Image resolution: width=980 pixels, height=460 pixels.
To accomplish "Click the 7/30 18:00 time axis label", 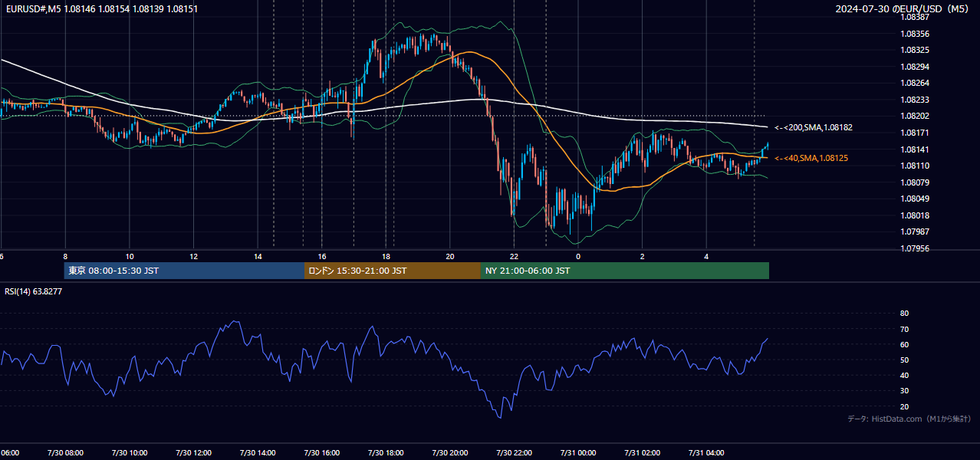I will [386, 453].
